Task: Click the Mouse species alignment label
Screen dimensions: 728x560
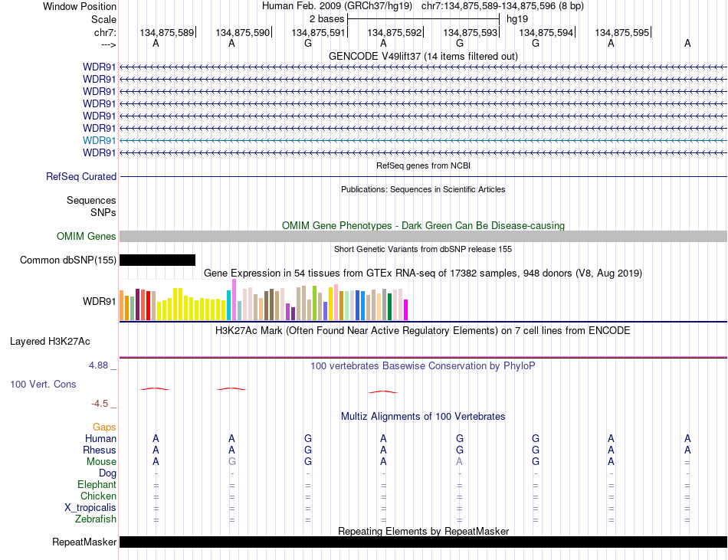Action: [101, 461]
